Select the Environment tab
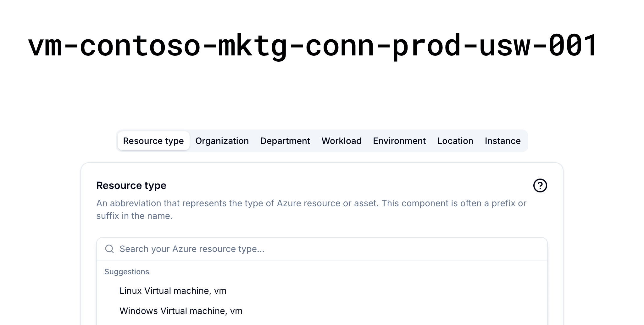This screenshot has height=325, width=644. coord(399,141)
